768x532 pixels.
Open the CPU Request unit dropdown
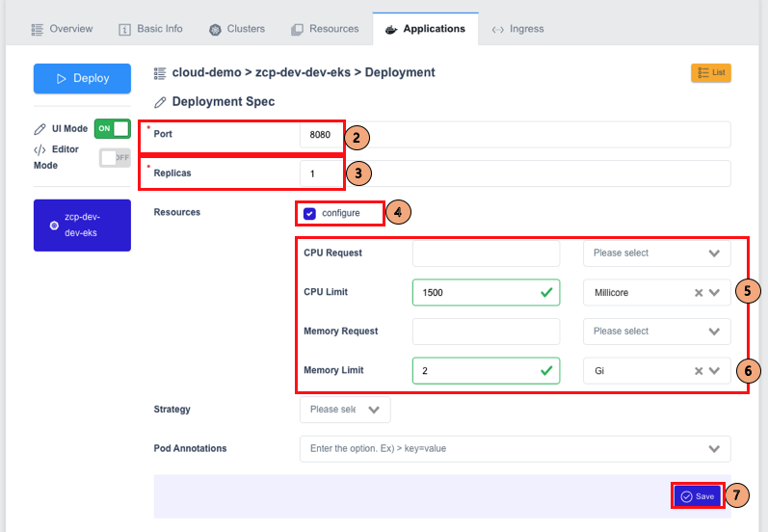(x=657, y=253)
